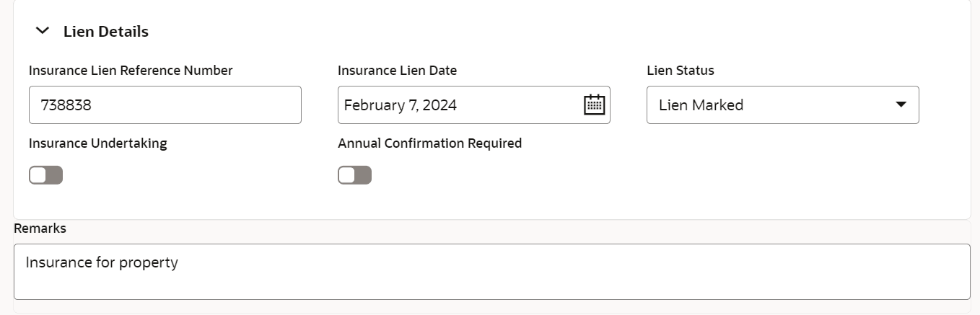Image resolution: width=980 pixels, height=315 pixels.
Task: Click the Insurance Lien Reference Number label
Action: pos(131,71)
